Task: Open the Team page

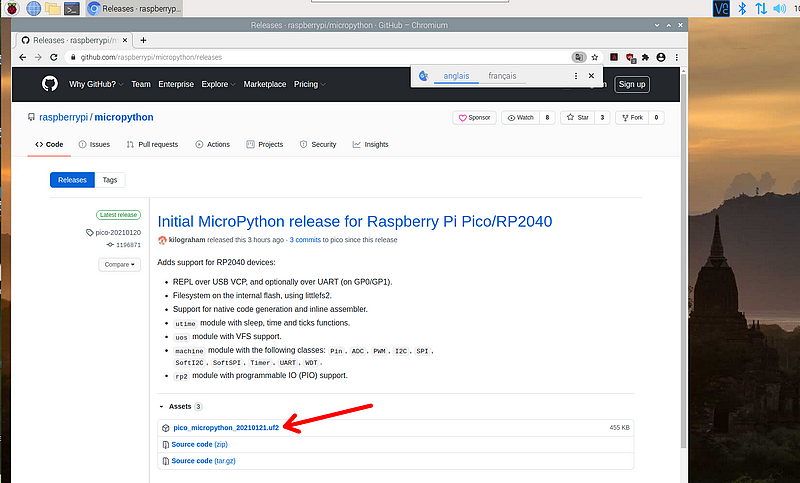Action: click(x=141, y=84)
